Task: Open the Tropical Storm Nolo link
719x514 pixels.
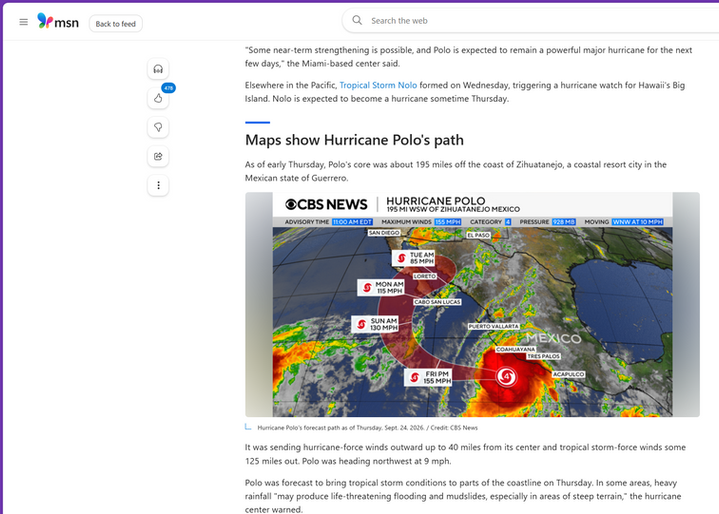Action: click(378, 85)
